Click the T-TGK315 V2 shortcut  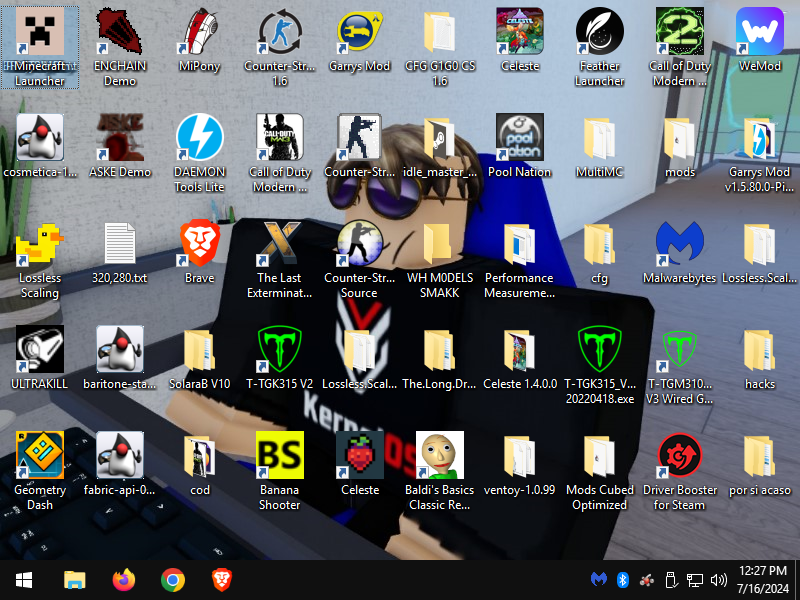click(280, 358)
